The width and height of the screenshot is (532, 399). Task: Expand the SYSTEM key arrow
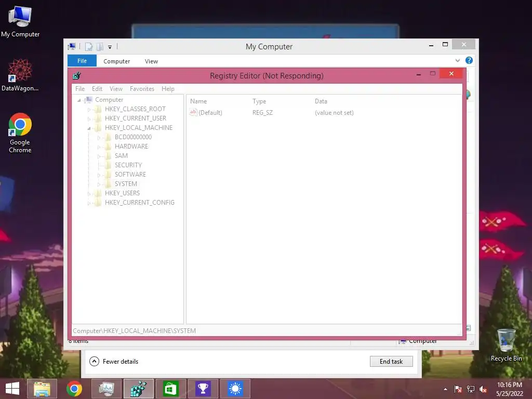point(99,184)
